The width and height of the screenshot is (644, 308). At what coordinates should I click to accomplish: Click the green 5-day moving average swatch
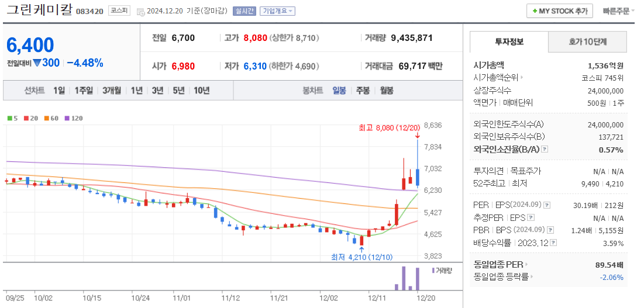10,118
